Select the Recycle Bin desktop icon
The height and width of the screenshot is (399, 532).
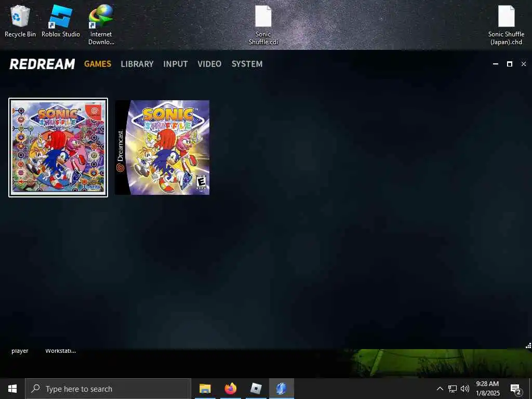pos(20,21)
